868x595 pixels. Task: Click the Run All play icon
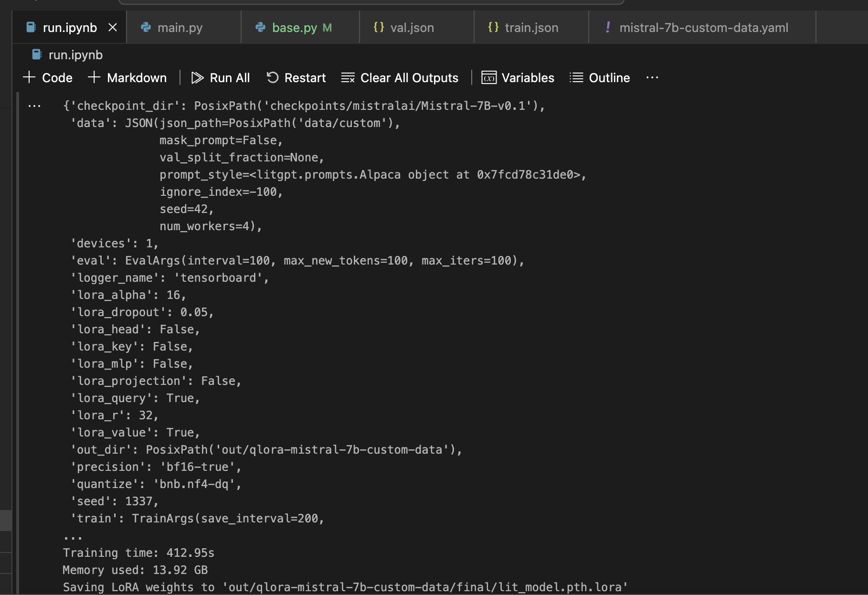click(x=197, y=78)
